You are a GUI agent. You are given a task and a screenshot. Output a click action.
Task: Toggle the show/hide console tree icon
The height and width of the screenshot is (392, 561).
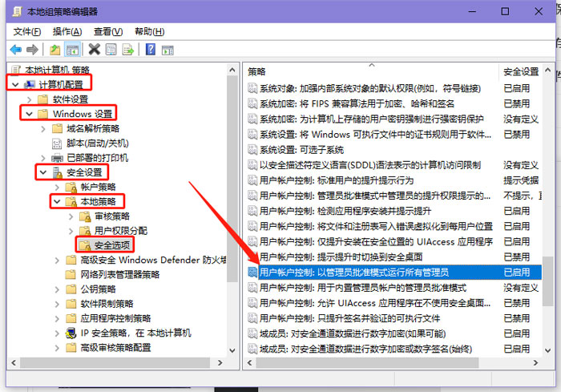click(72, 50)
